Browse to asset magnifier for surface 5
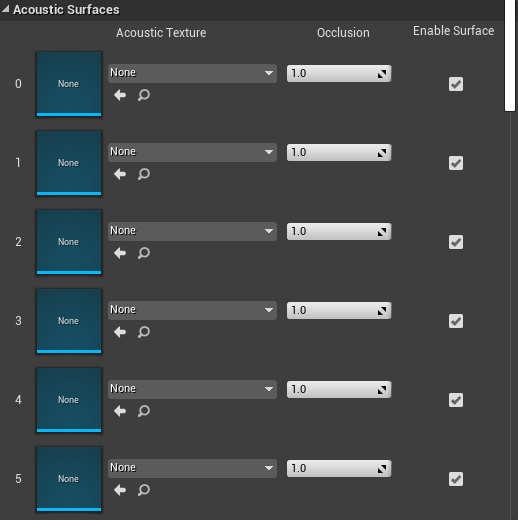Image resolution: width=518 pixels, height=520 pixels. (x=144, y=490)
